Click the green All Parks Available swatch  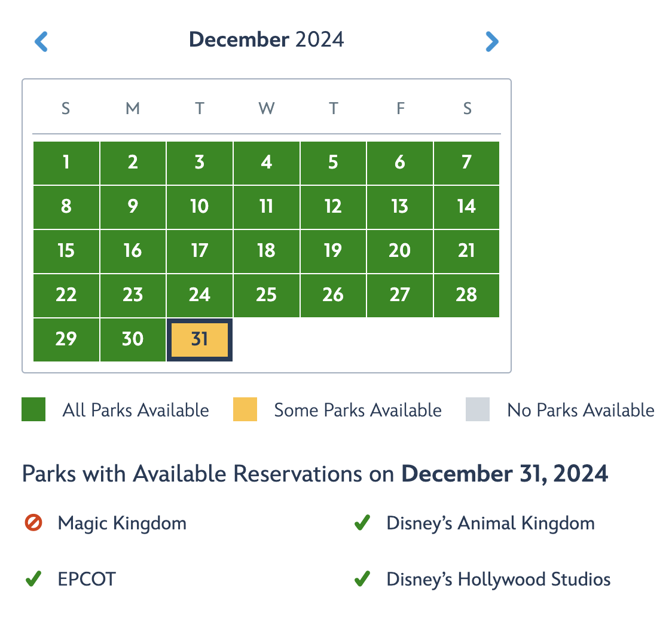(x=33, y=410)
